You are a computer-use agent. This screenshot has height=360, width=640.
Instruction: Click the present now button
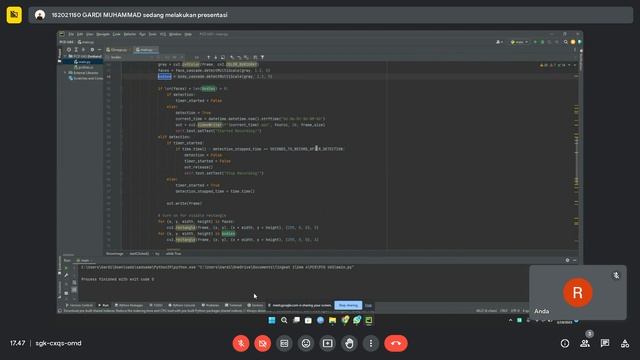click(327, 343)
